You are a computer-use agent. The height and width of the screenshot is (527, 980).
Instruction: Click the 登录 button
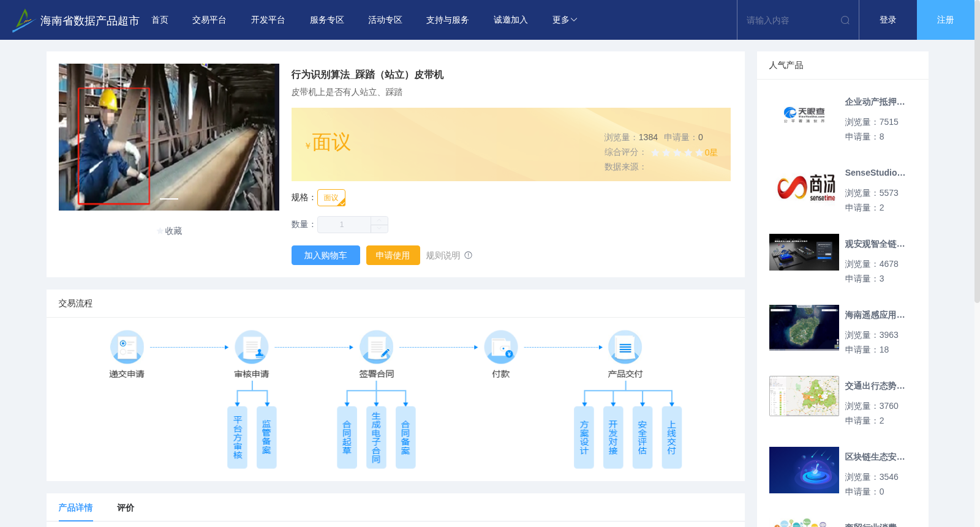pyautogui.click(x=888, y=20)
